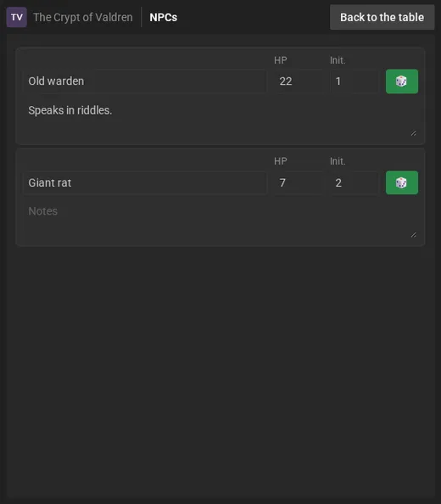Click Old warden HP field showing 22

[299, 81]
